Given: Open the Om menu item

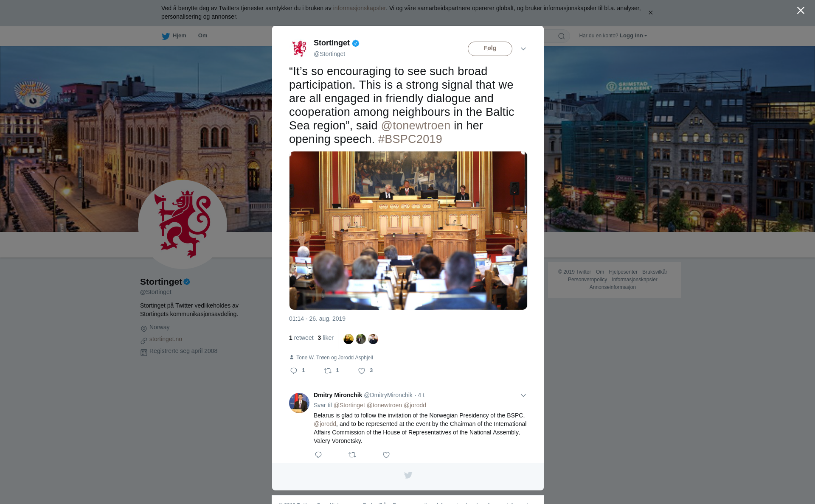Looking at the screenshot, I should point(202,36).
